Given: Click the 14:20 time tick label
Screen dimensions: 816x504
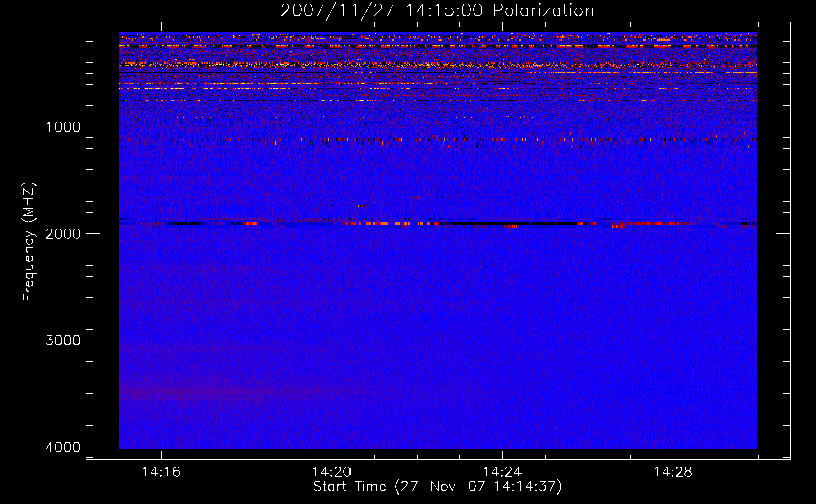Looking at the screenshot, I should click(x=332, y=472).
